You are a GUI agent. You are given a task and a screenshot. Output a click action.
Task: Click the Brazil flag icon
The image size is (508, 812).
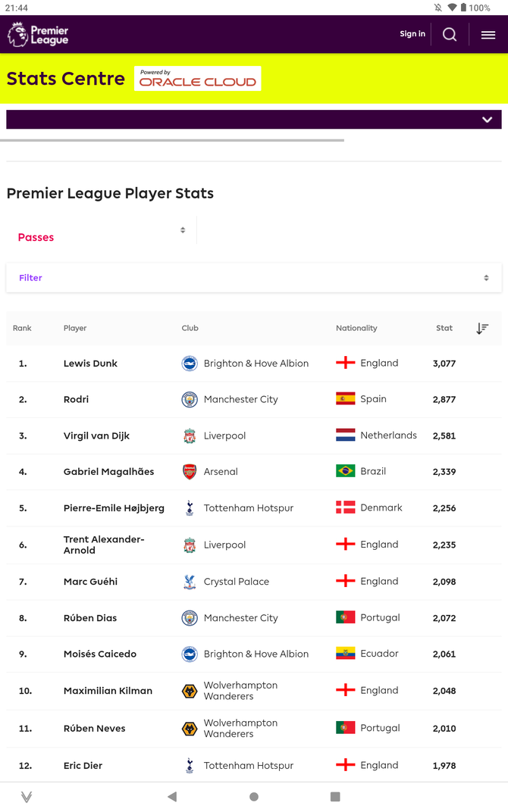[346, 471]
